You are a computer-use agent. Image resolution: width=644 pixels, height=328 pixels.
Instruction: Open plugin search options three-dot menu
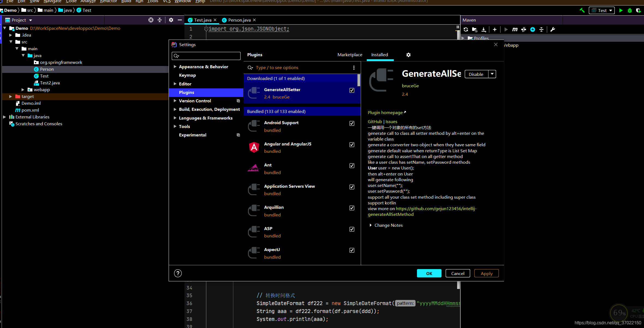pos(354,68)
